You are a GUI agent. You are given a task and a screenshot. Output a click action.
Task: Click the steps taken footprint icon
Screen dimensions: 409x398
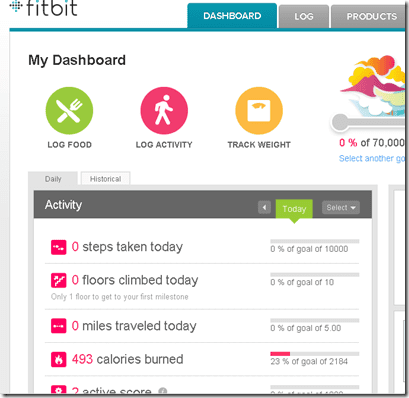[x=58, y=247]
